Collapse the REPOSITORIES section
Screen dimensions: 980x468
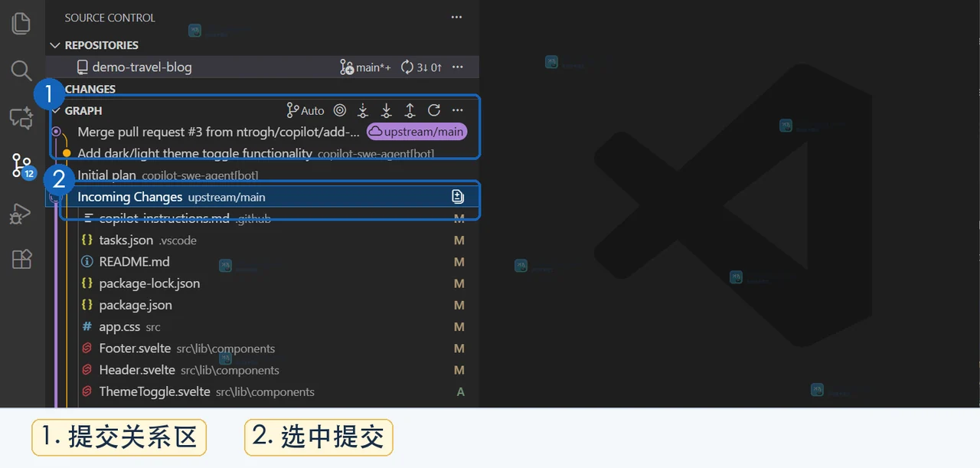pos(55,45)
